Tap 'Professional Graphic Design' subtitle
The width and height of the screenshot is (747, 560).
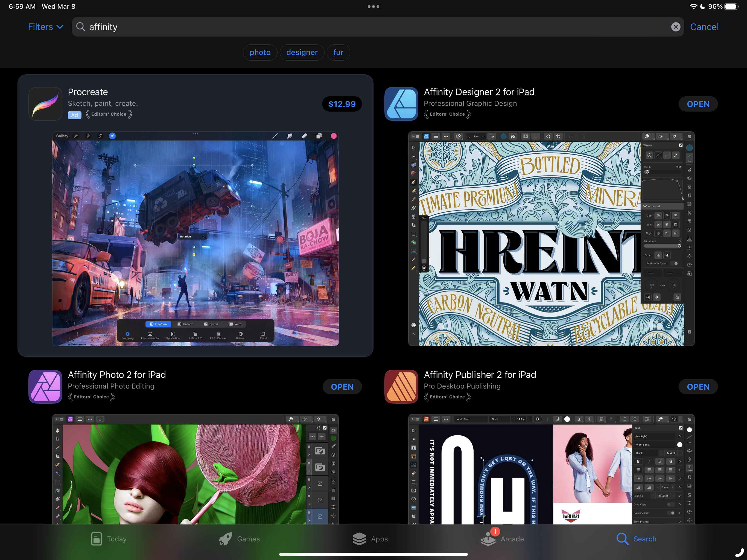470,103
